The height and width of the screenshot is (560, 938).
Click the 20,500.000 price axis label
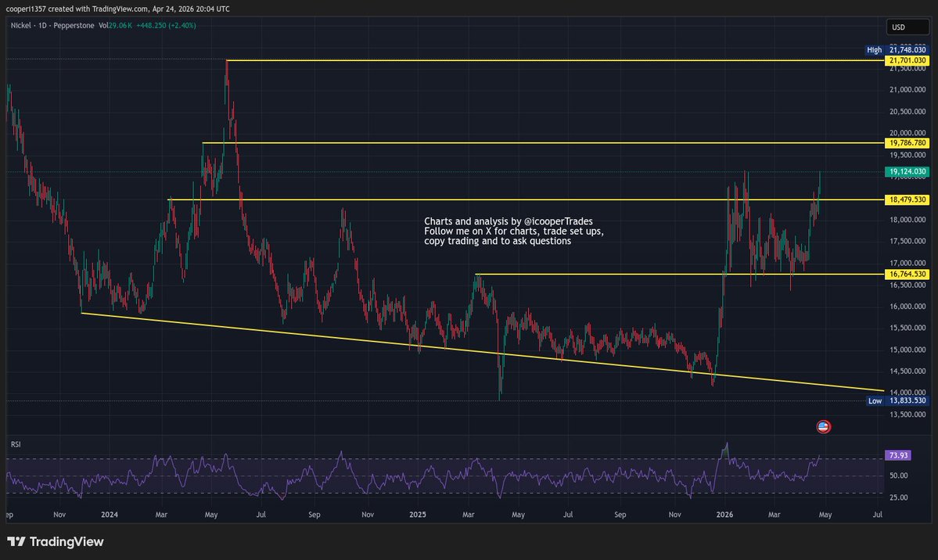pyautogui.click(x=907, y=112)
